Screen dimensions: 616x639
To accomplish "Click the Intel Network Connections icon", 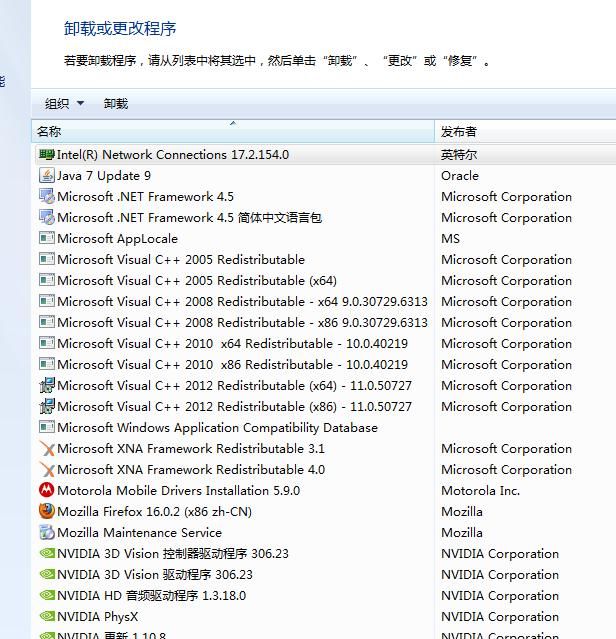I will [x=46, y=155].
